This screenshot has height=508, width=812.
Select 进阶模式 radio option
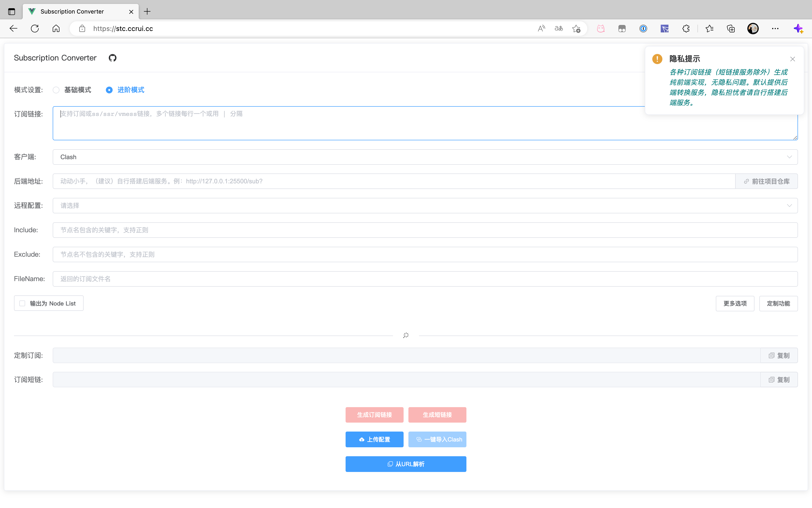tap(125, 90)
